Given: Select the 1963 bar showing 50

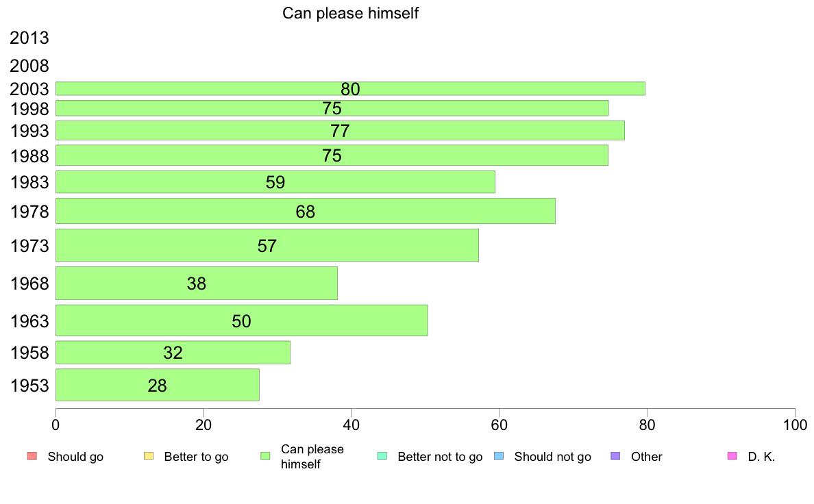Looking at the screenshot, I should (241, 320).
